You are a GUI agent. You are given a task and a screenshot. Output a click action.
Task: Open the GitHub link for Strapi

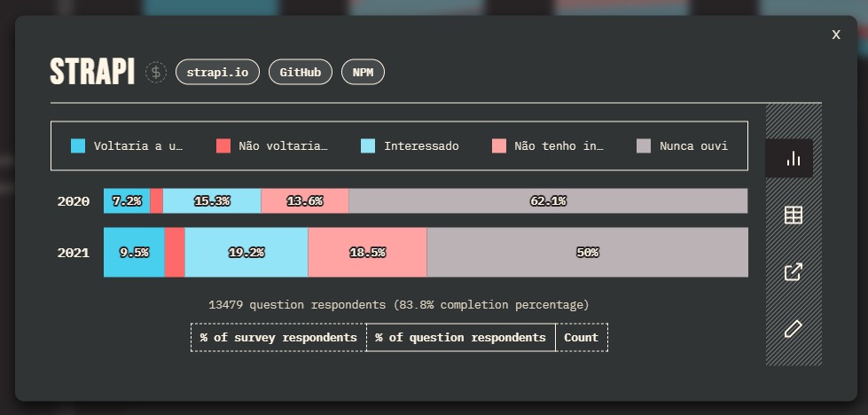click(x=301, y=73)
